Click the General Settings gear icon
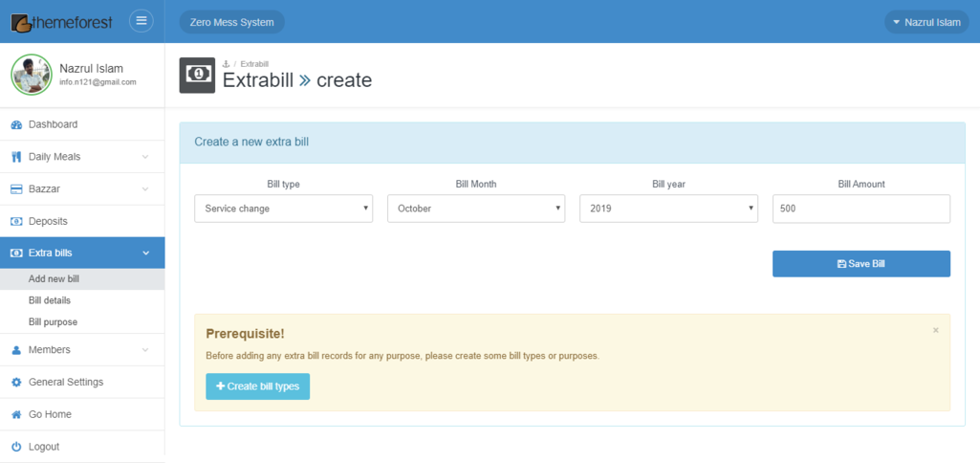980x463 pixels. pyautogui.click(x=16, y=383)
